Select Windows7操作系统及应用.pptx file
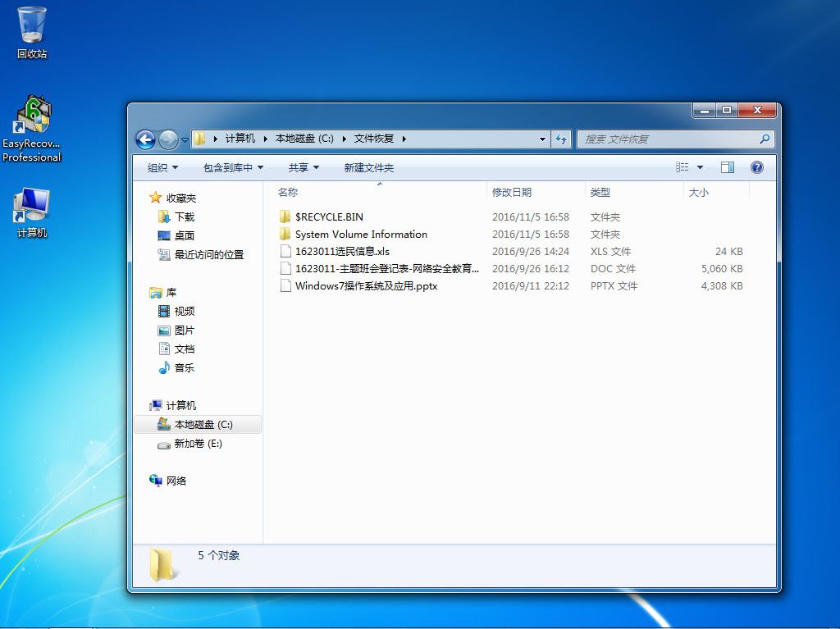The width and height of the screenshot is (840, 629). (366, 285)
